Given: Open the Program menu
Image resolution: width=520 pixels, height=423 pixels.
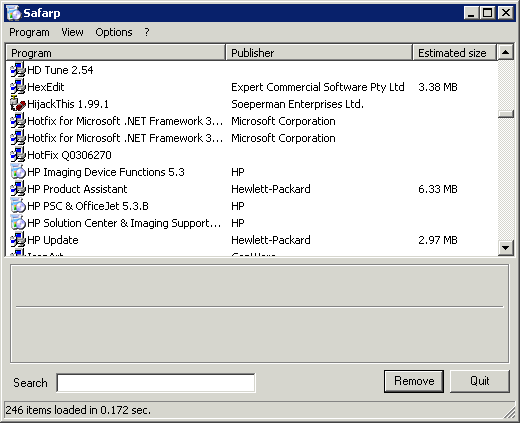Looking at the screenshot, I should coord(29,32).
